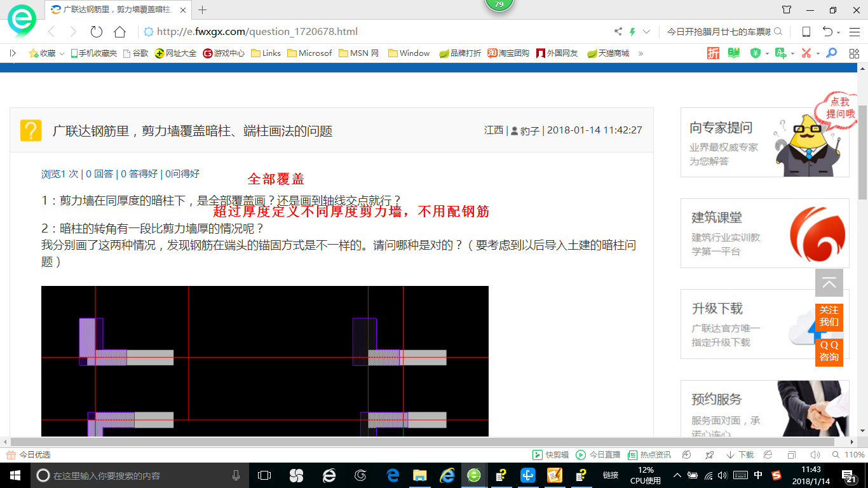Expand the shield extension dropdown arrow
868x488 pixels.
coord(766,54)
